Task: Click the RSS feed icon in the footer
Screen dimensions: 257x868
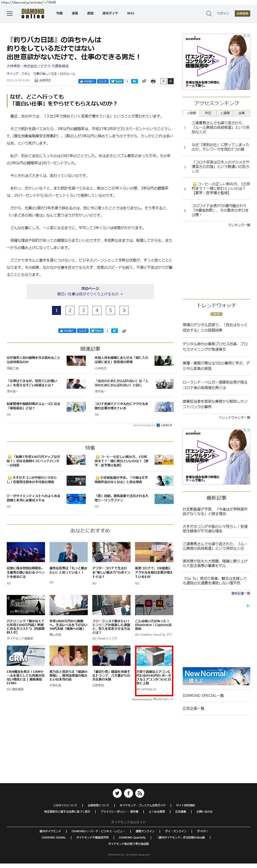Action: point(140,793)
